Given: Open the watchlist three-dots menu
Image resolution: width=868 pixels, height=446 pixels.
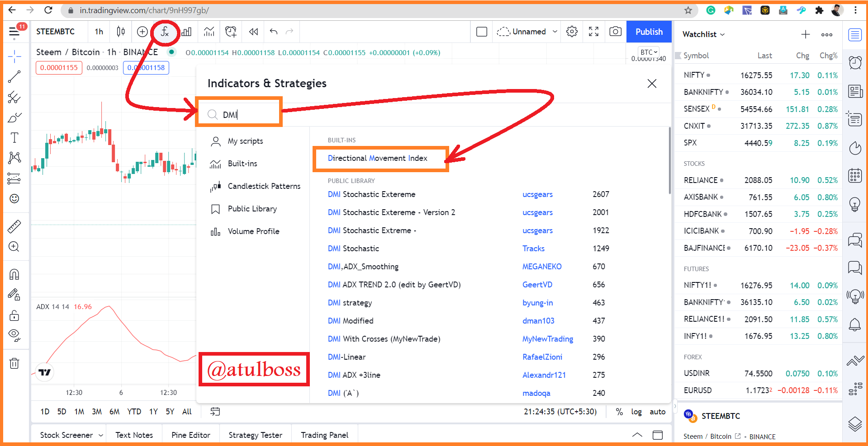Looking at the screenshot, I should 827,34.
